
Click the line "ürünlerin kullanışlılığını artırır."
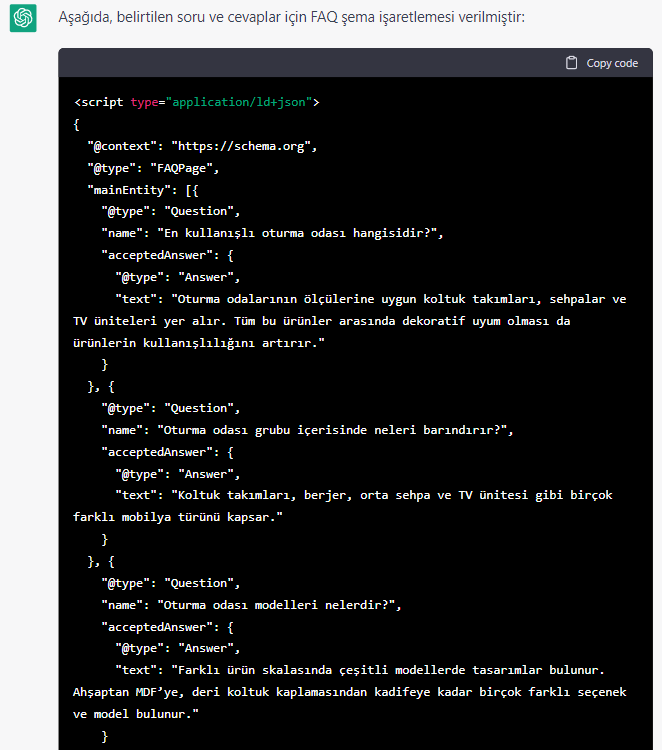pos(199,343)
